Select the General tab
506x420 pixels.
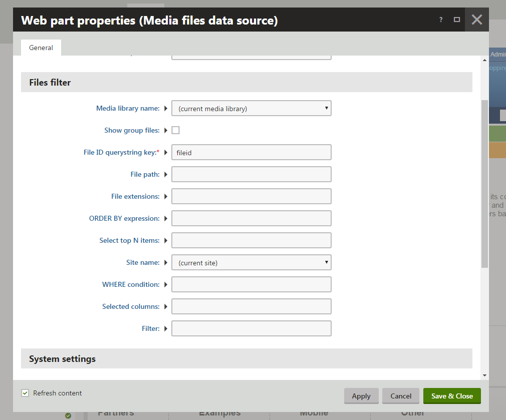pyautogui.click(x=41, y=48)
